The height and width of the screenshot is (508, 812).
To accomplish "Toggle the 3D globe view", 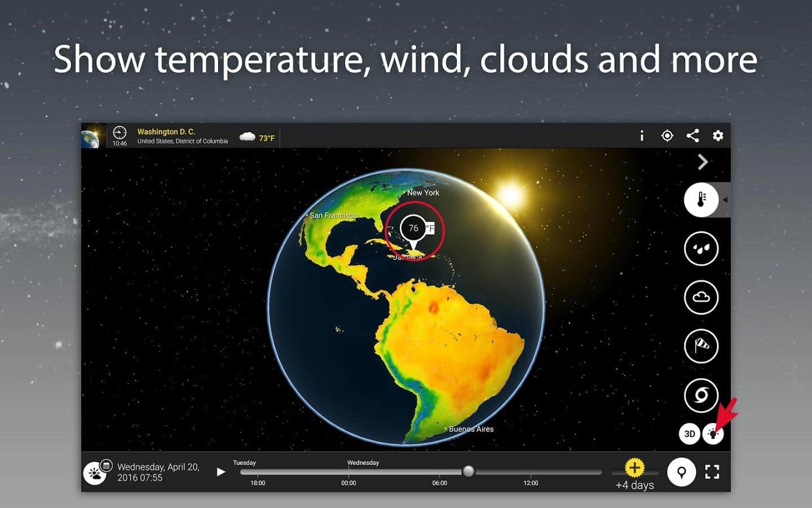I will [689, 433].
